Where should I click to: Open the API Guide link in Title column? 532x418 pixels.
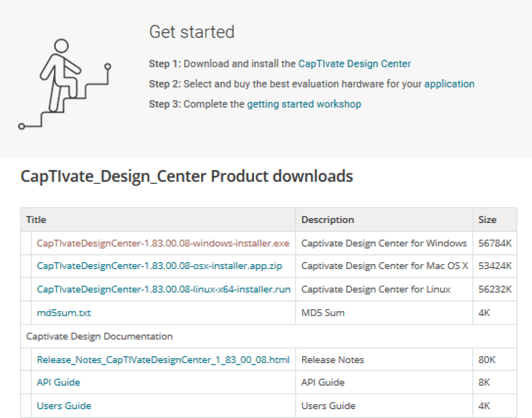pyautogui.click(x=58, y=382)
